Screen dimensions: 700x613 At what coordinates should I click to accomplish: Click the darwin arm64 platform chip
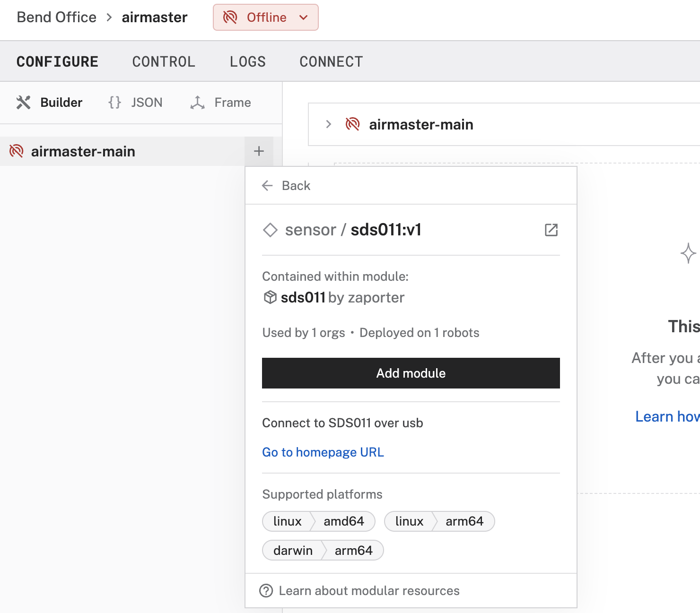tap(323, 550)
